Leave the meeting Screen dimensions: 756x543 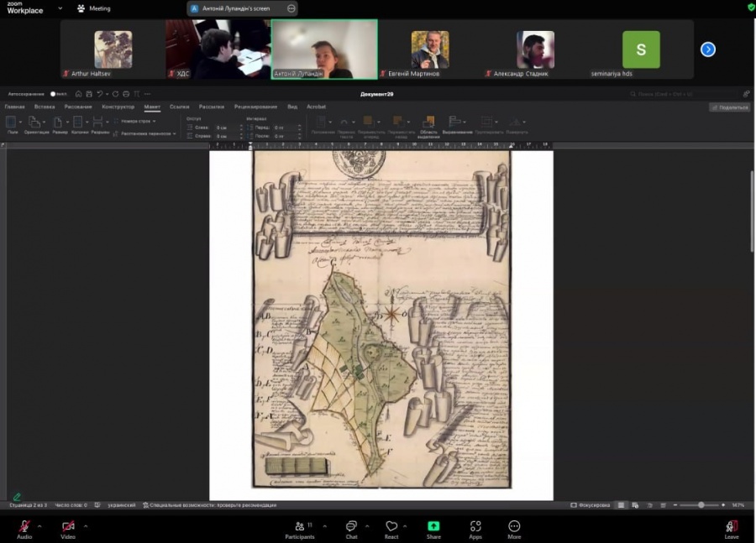732,529
